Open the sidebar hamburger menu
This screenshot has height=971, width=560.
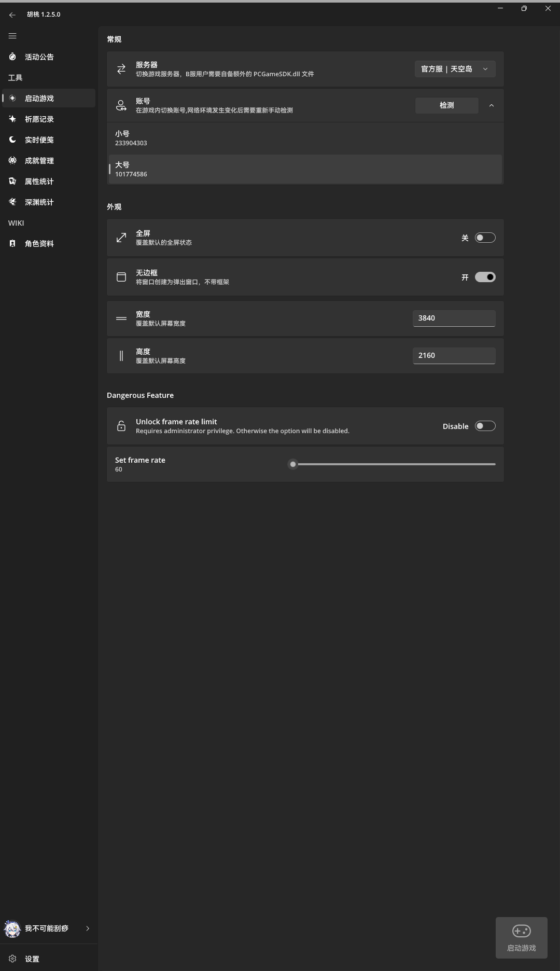(12, 35)
